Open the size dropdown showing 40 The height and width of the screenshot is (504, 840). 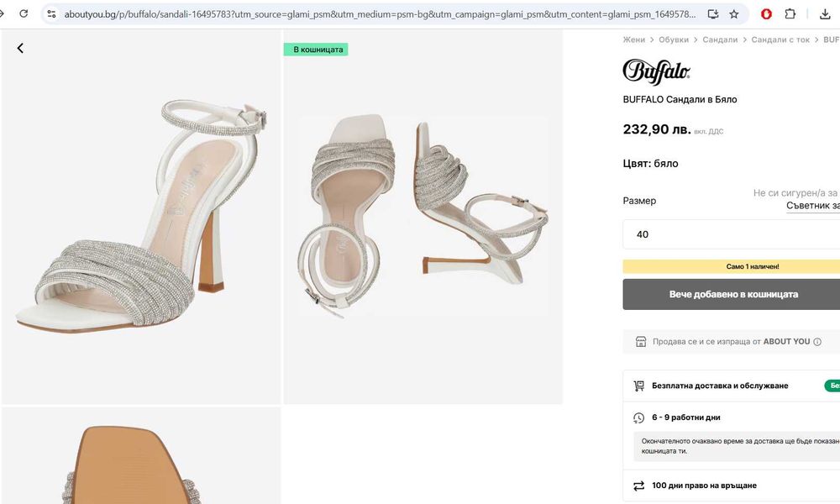[731, 234]
